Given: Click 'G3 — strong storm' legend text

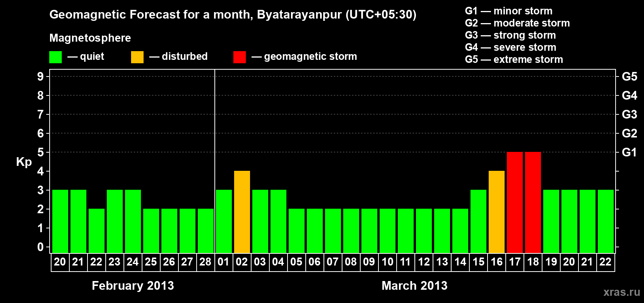Looking at the screenshot, I should [x=510, y=35].
